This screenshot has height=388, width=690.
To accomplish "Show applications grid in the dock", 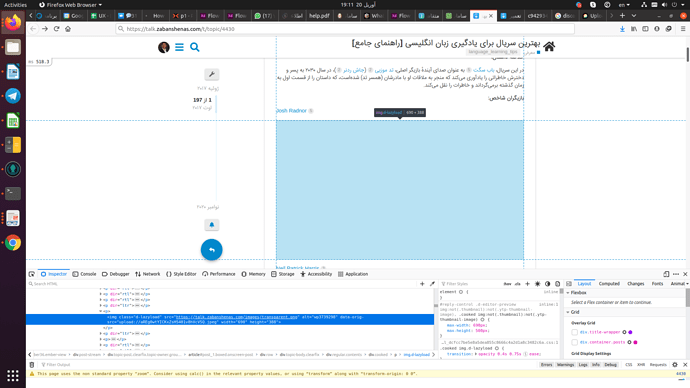I will (x=13, y=375).
